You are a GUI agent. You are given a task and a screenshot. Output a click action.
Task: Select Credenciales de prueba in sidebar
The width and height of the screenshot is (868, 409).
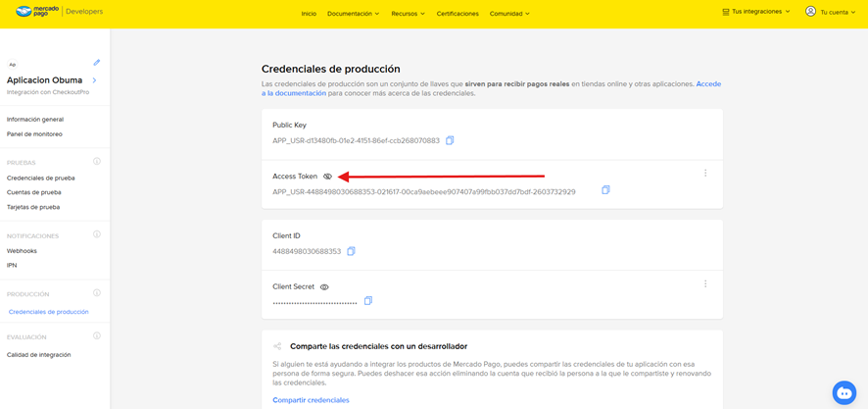pyautogui.click(x=41, y=178)
